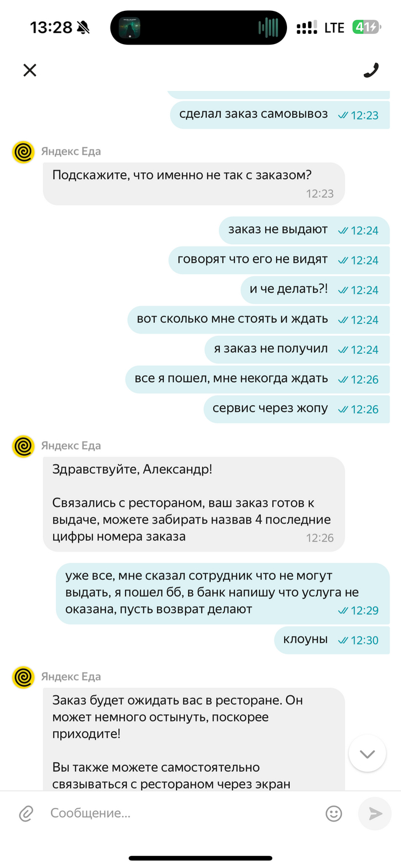
Task: Send message with the arrow button
Action: tap(375, 813)
